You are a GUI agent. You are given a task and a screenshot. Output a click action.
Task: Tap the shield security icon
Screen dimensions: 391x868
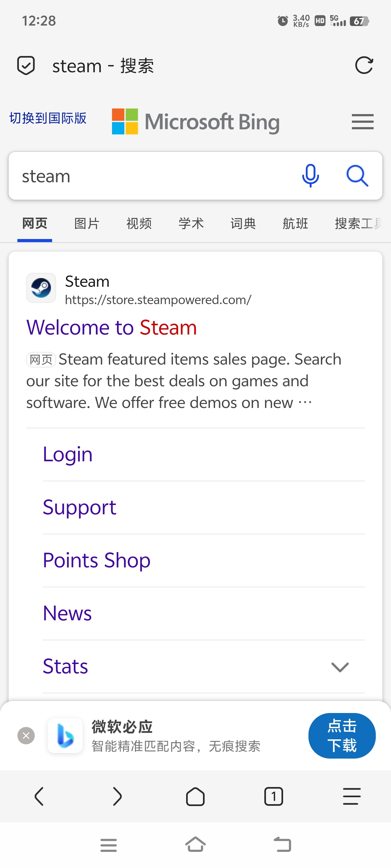[x=26, y=65]
